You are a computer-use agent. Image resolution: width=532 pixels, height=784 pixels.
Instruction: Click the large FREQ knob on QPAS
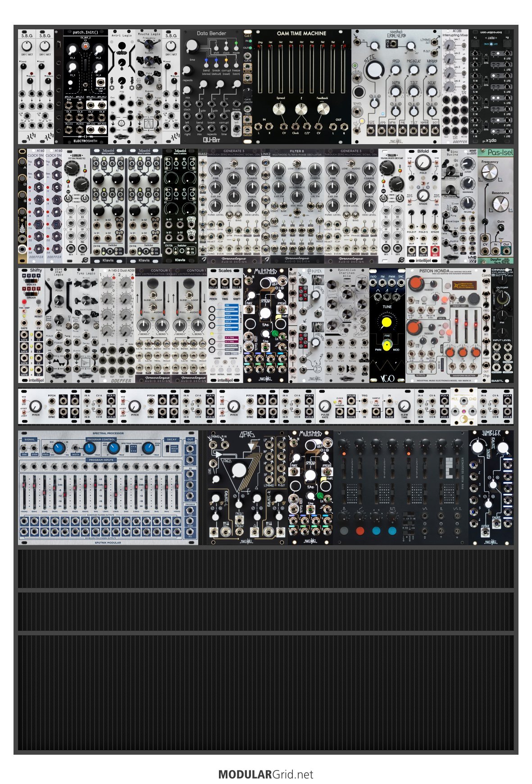239,470
